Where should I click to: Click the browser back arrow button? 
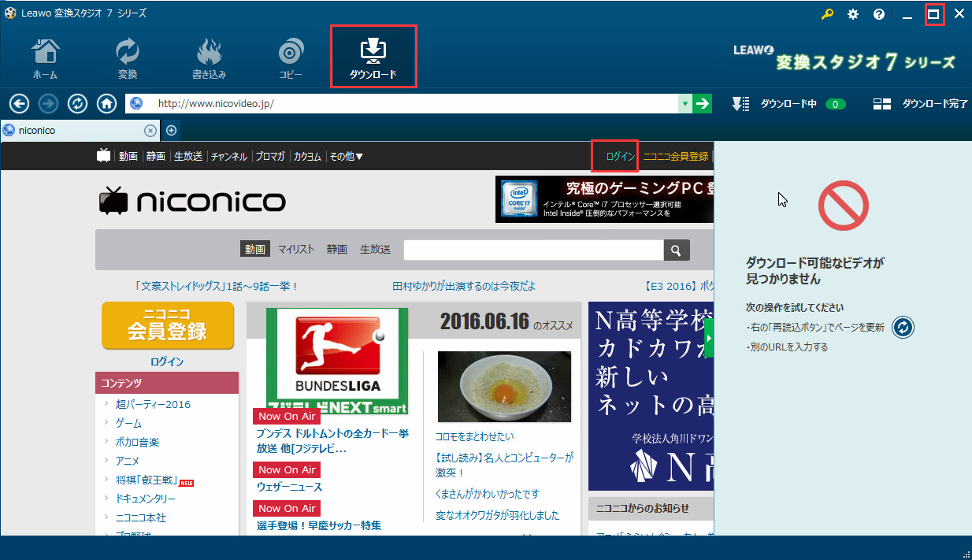coord(19,103)
